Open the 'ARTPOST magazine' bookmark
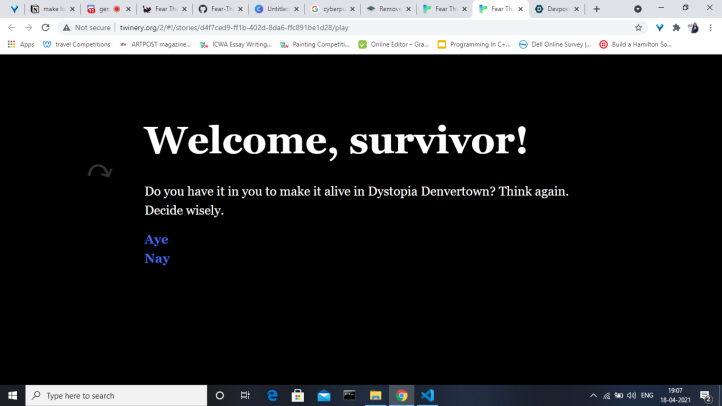This screenshot has width=722, height=406. click(x=155, y=44)
